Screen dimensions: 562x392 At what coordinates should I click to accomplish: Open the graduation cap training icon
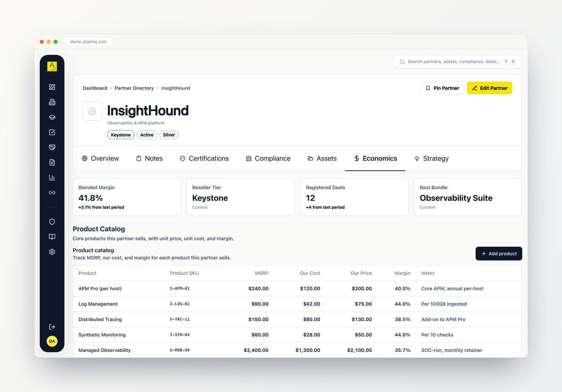(x=52, y=117)
